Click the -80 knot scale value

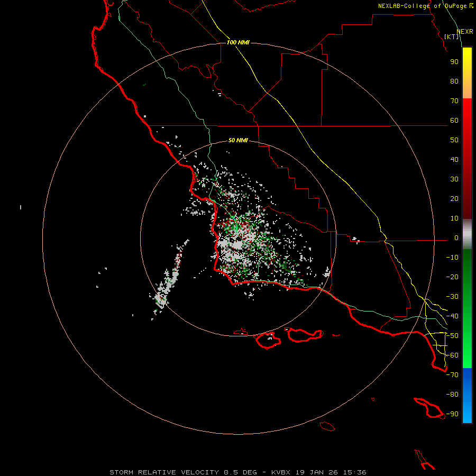click(x=452, y=395)
